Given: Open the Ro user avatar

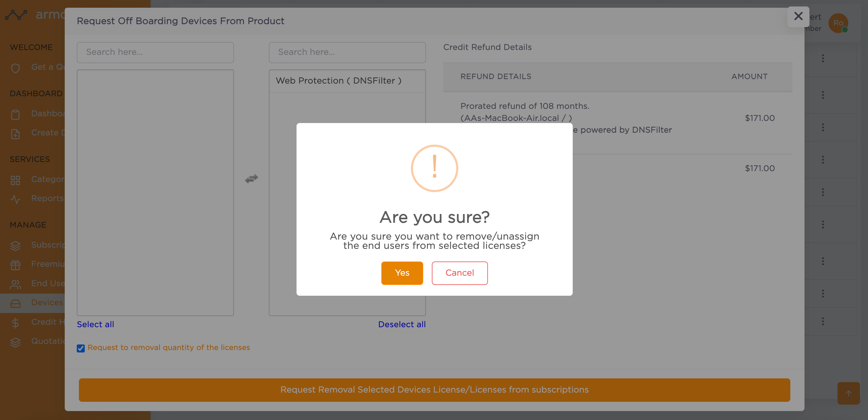Looking at the screenshot, I should pos(838,23).
